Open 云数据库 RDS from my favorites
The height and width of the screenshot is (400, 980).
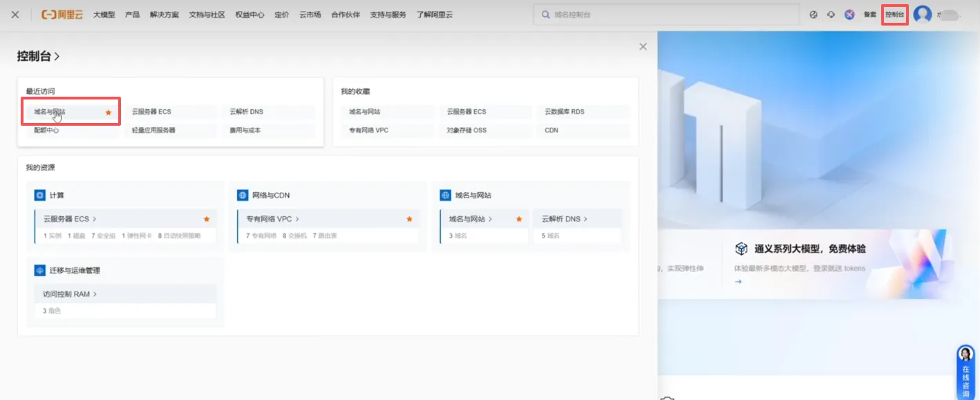(x=564, y=112)
